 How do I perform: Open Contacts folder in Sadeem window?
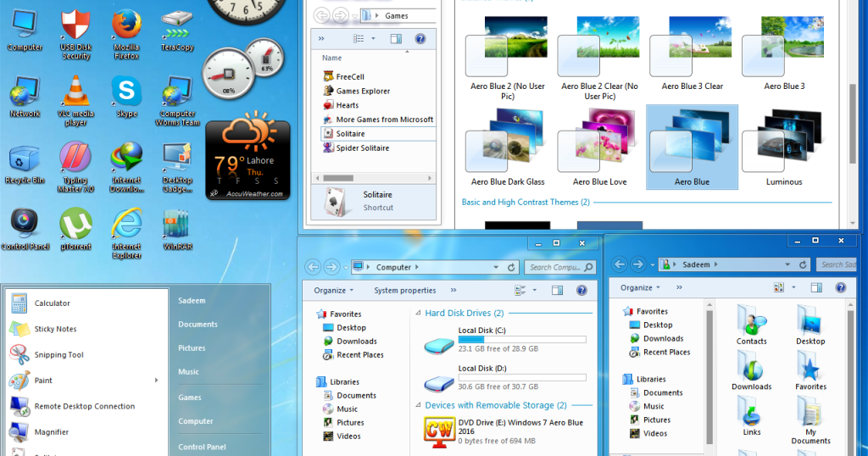click(751, 325)
